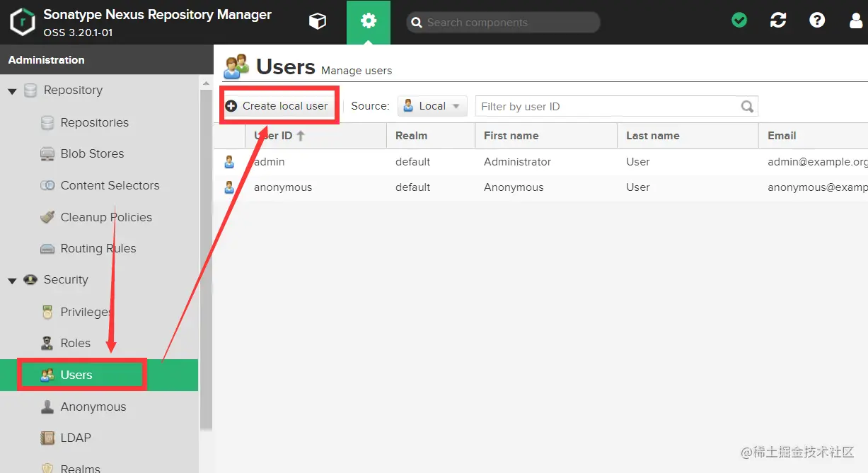This screenshot has width=868, height=473.
Task: Click the Administrator first name cell
Action: point(517,162)
